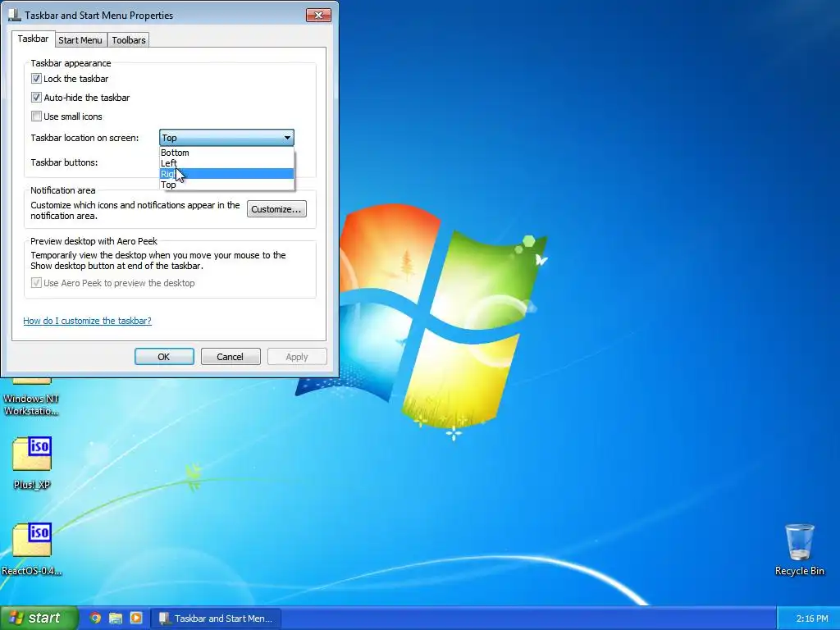Choose Top from the open location list
The image size is (840, 630).
226,185
